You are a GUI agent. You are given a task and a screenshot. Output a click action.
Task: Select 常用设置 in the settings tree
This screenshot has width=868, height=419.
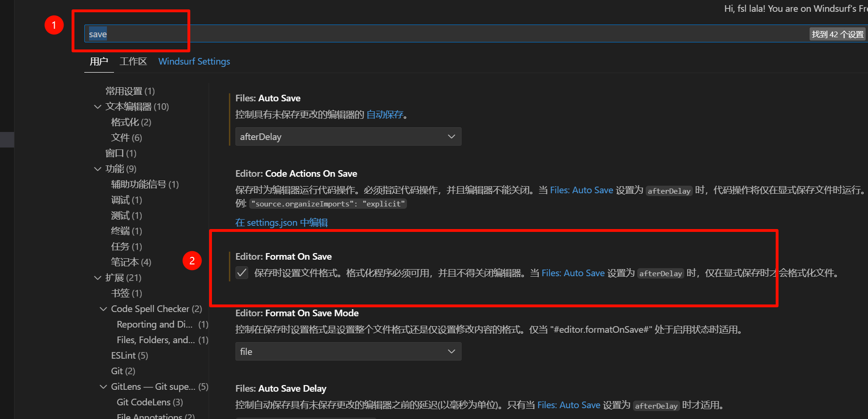pyautogui.click(x=130, y=91)
